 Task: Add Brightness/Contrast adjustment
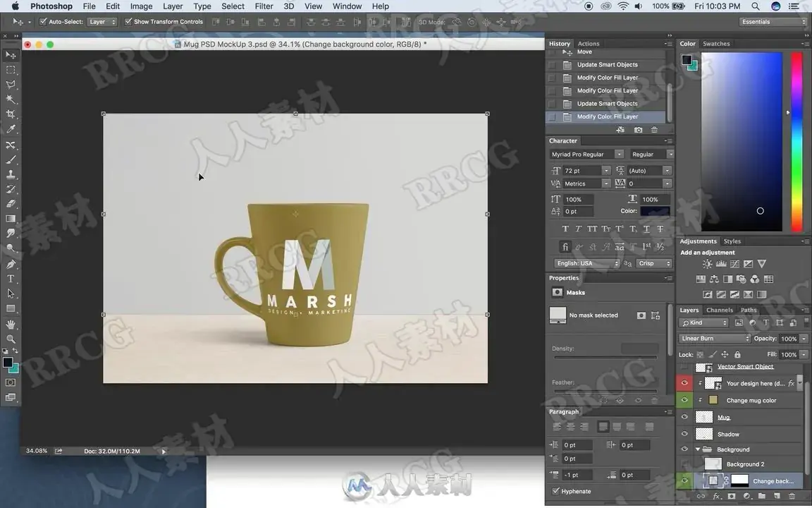(x=708, y=264)
